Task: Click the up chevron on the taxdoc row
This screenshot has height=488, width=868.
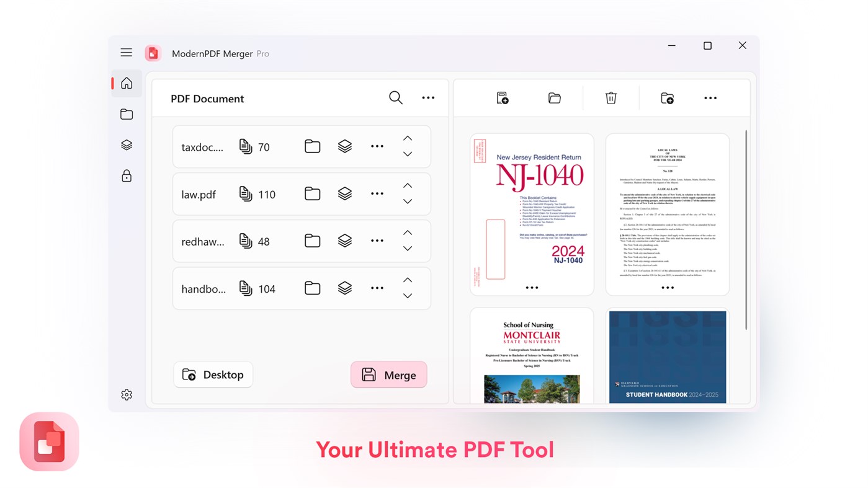Action: [x=407, y=138]
